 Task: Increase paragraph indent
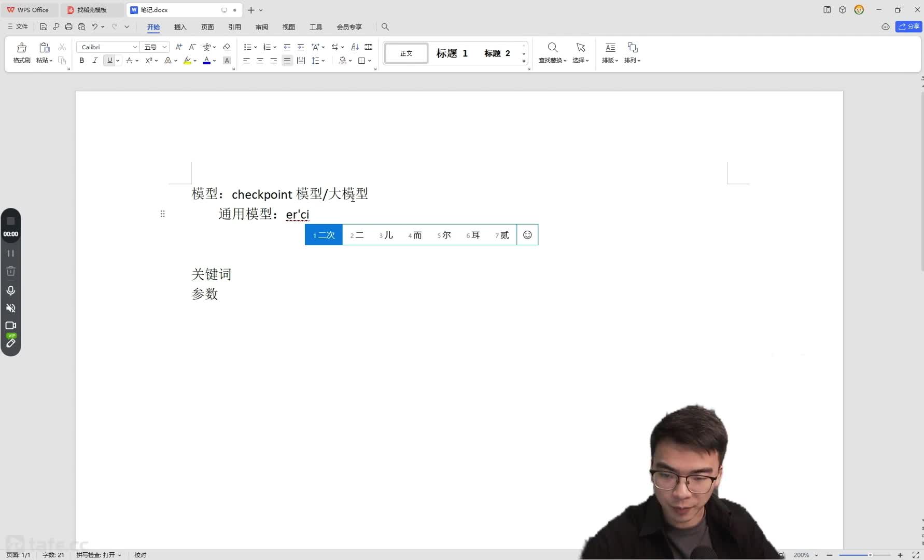click(301, 47)
